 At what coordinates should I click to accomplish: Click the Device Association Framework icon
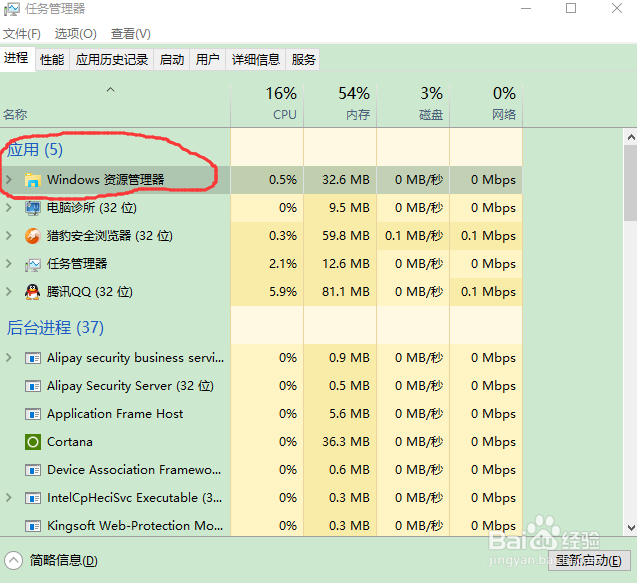point(32,470)
